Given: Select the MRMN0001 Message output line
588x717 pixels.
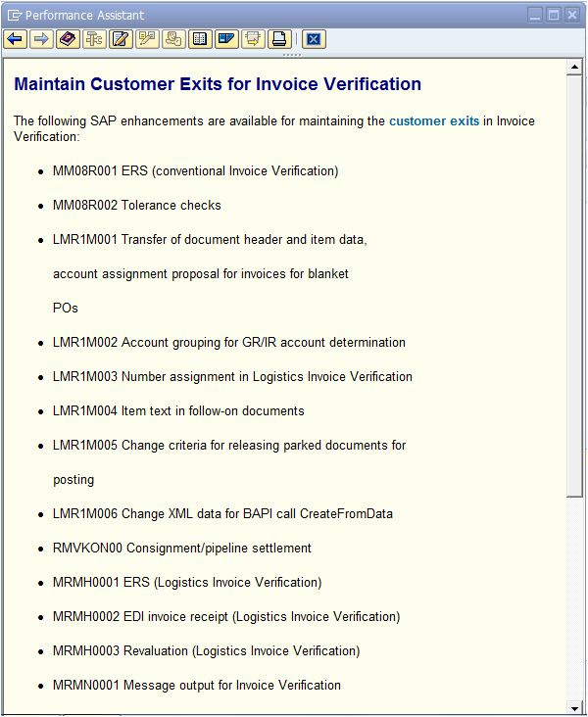Looking at the screenshot, I should coord(197,686).
